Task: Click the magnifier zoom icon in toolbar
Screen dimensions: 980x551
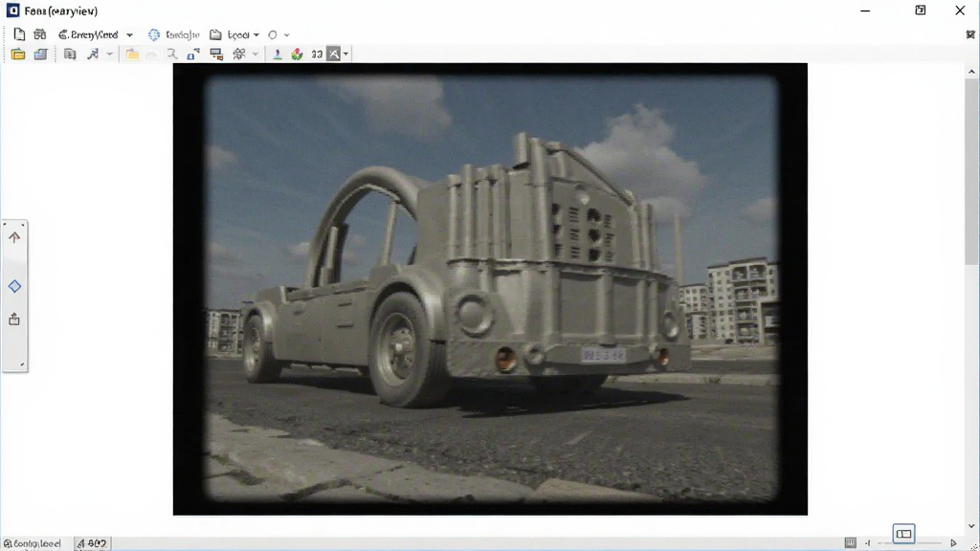Action: (172, 55)
